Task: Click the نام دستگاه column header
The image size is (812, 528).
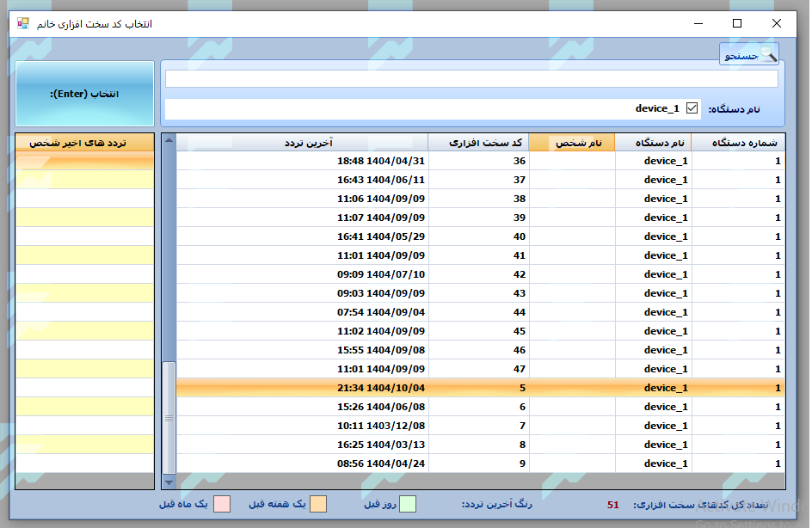Action: point(653,143)
